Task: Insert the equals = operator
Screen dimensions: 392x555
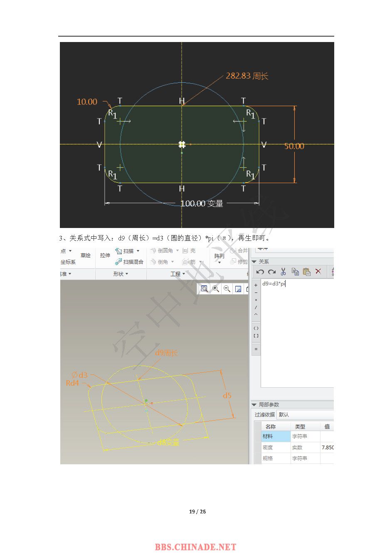Action: tap(256, 349)
